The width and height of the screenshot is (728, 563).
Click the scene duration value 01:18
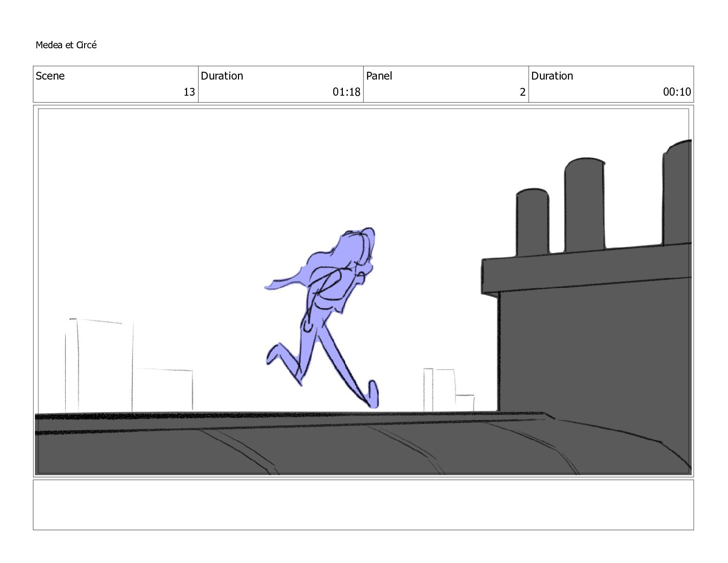coord(347,92)
